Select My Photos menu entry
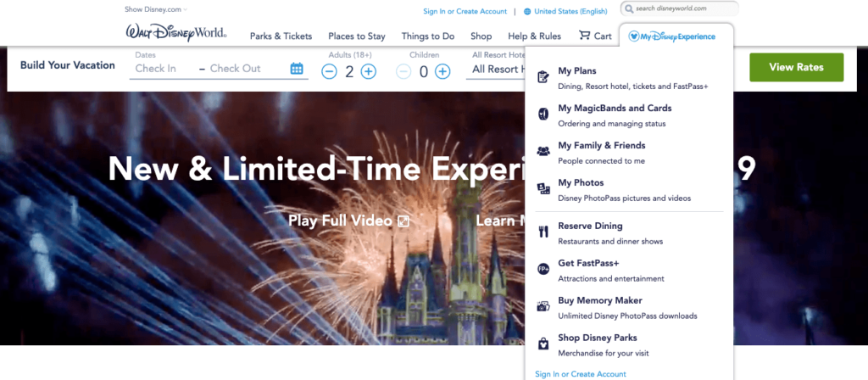 581,182
